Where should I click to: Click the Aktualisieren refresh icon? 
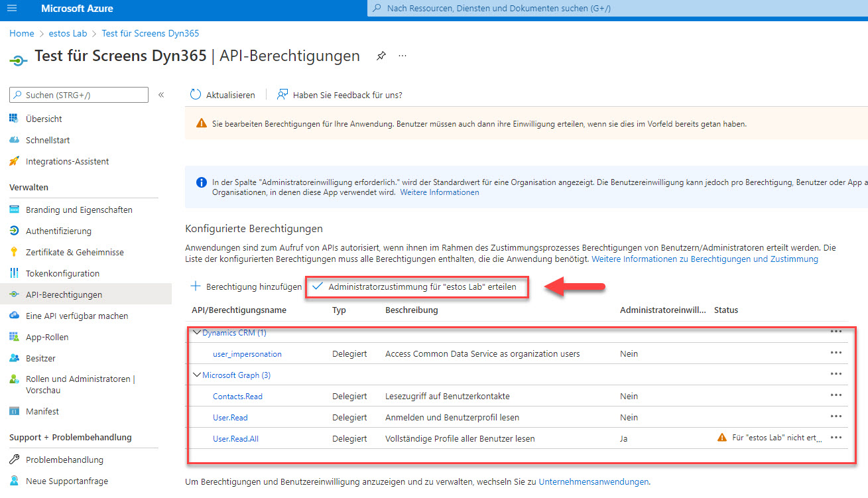(195, 95)
